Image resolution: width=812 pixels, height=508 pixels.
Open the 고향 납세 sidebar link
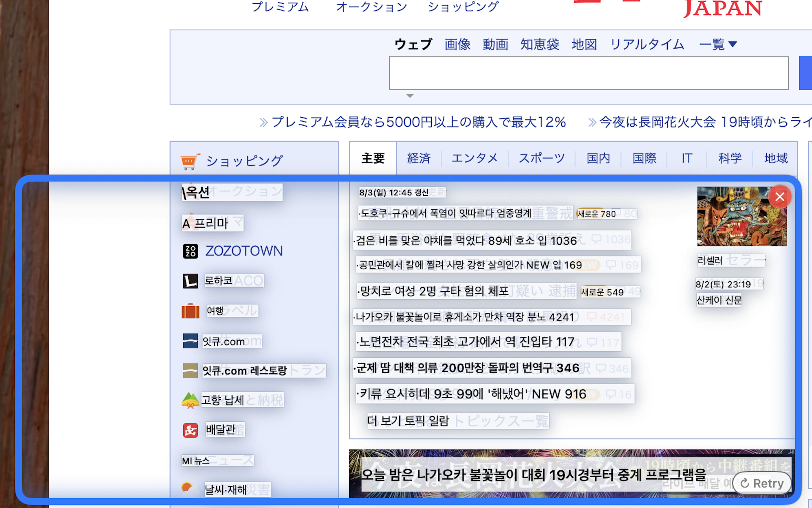(x=242, y=400)
